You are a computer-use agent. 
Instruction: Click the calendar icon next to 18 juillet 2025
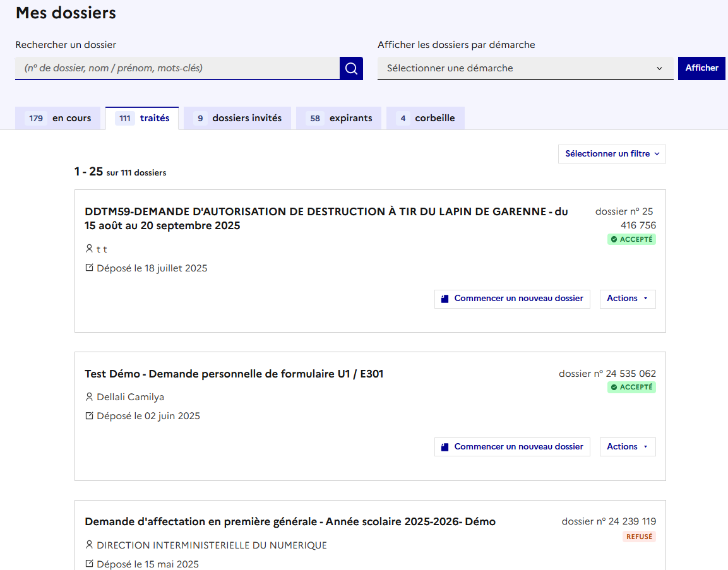(89, 268)
